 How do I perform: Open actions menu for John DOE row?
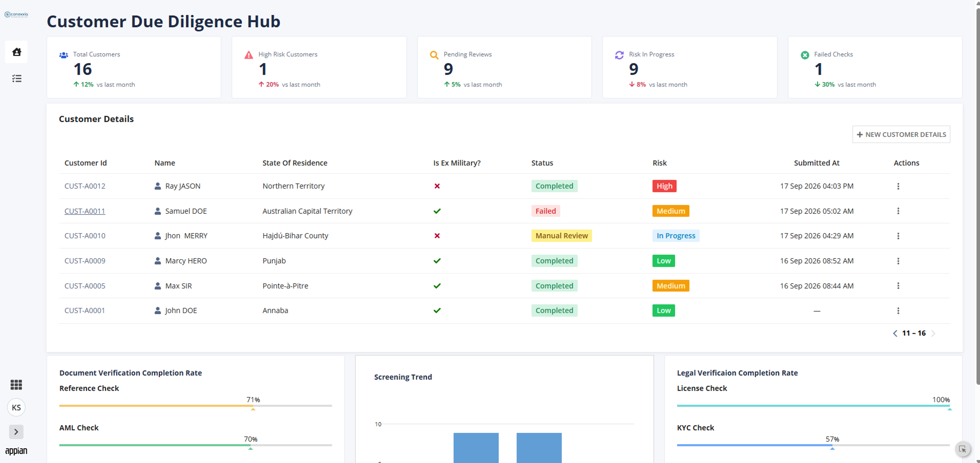coord(898,311)
